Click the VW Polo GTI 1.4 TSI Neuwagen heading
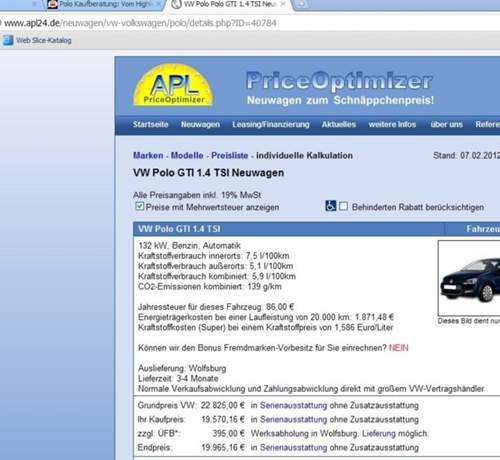The image size is (500, 460). click(x=208, y=173)
